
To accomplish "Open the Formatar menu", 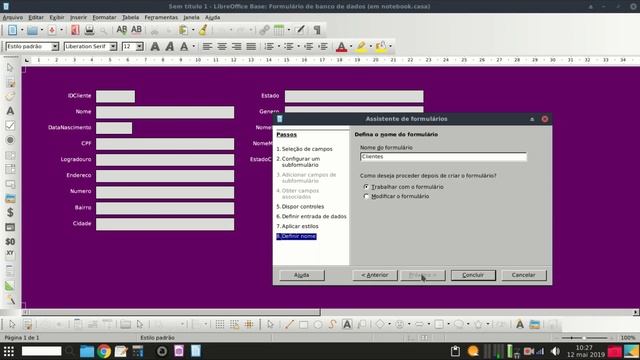I will (104, 18).
